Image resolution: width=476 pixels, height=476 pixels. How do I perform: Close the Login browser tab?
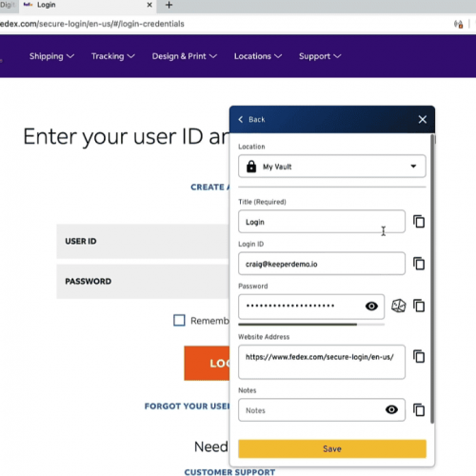pyautogui.click(x=149, y=5)
